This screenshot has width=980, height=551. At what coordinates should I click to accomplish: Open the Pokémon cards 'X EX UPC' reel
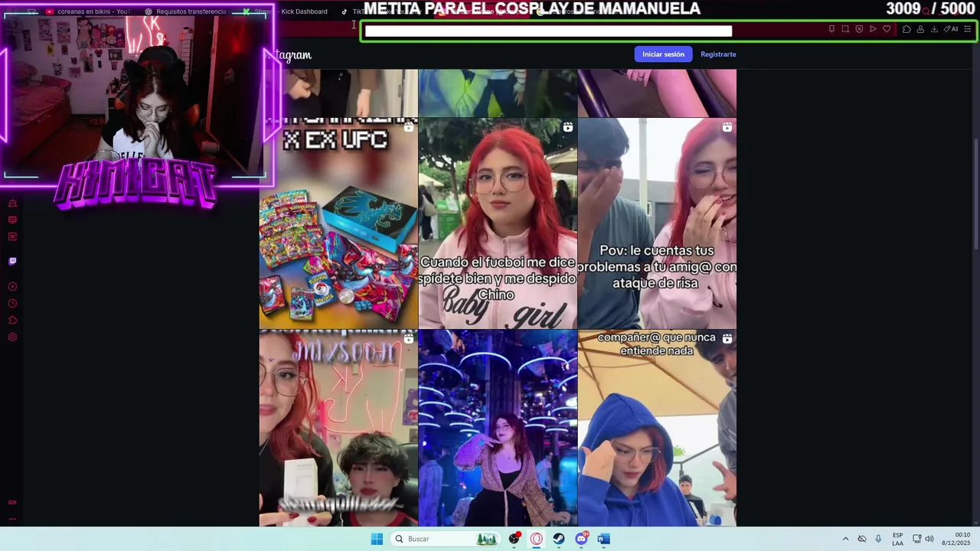[x=338, y=223]
